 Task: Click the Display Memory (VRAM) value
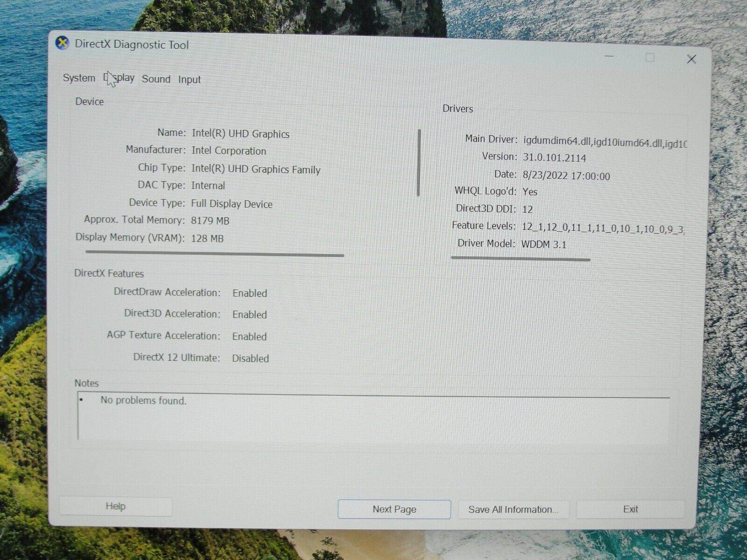[207, 238]
